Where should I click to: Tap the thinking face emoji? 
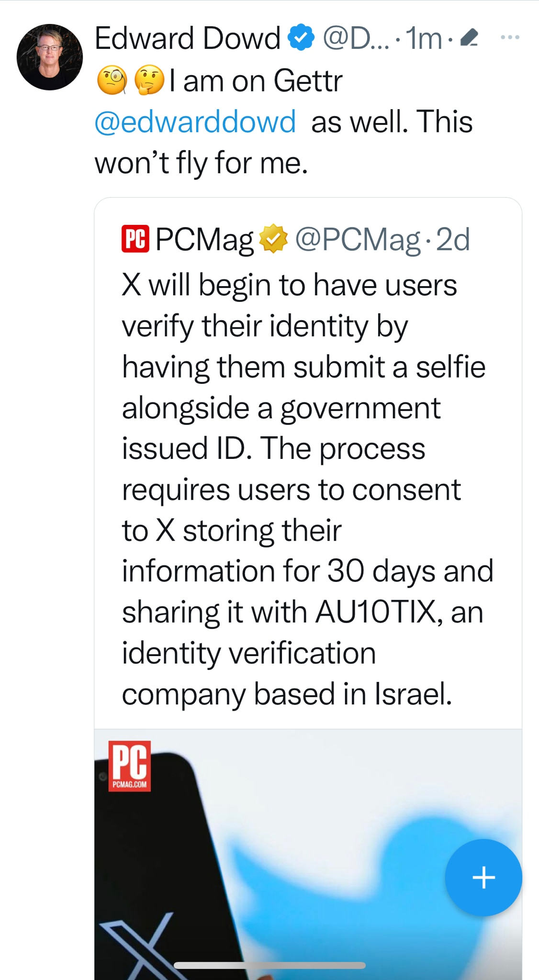point(149,80)
